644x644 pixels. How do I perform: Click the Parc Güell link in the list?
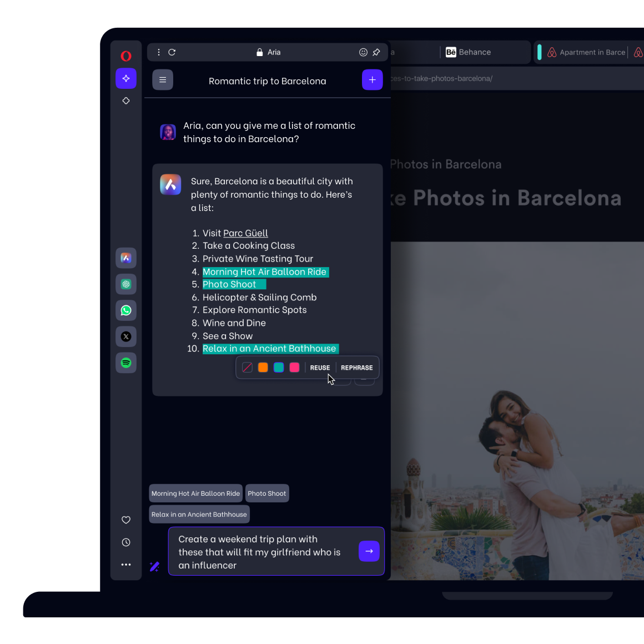click(245, 233)
